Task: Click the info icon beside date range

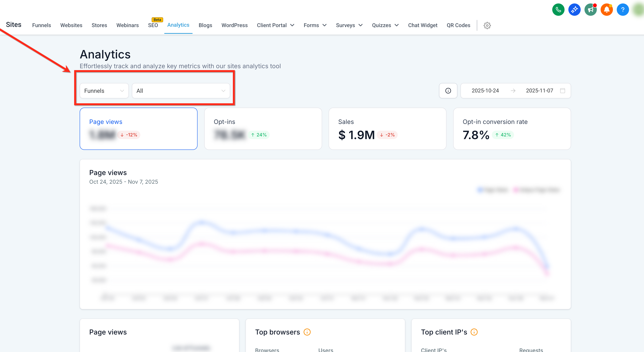Action: [x=448, y=90]
